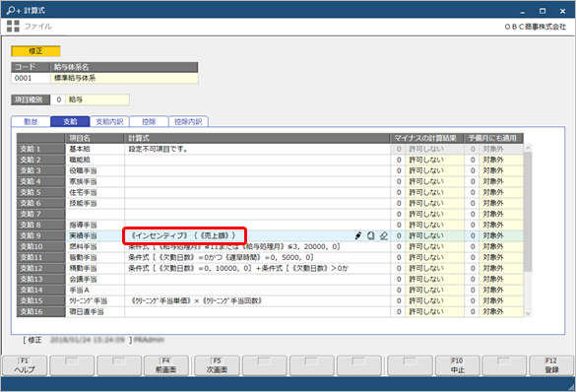Click the 項目種別 code field showing 0
576x392 pixels.
click(x=58, y=99)
